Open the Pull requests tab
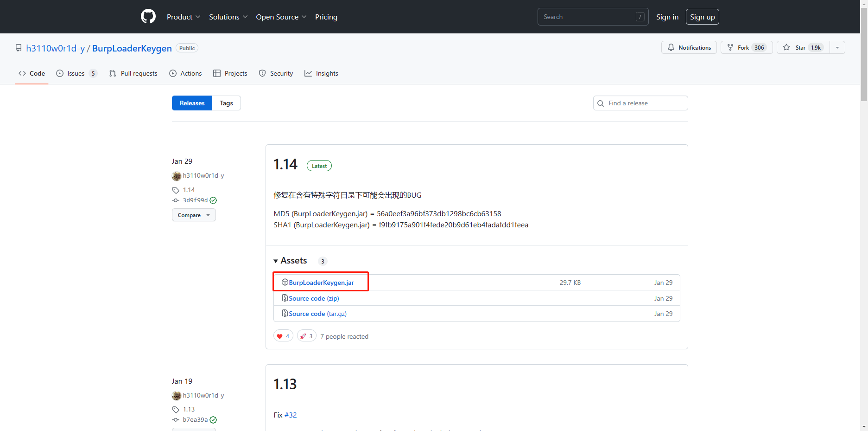 pyautogui.click(x=133, y=73)
